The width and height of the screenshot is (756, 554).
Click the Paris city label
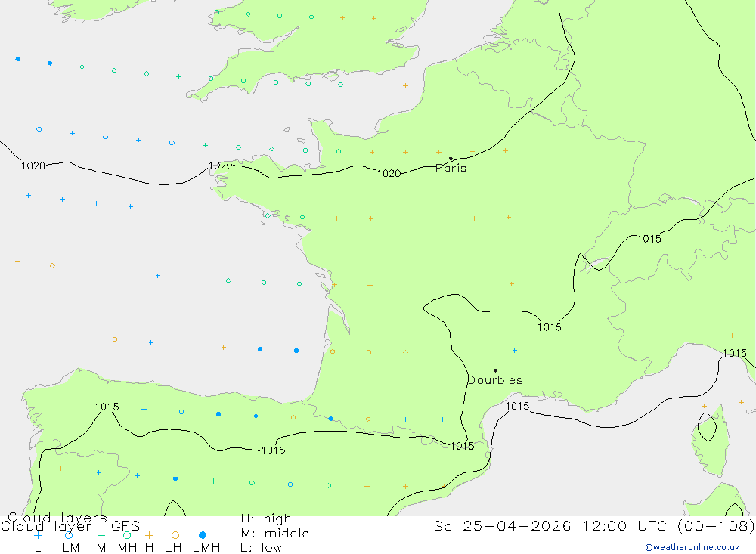pos(451,168)
